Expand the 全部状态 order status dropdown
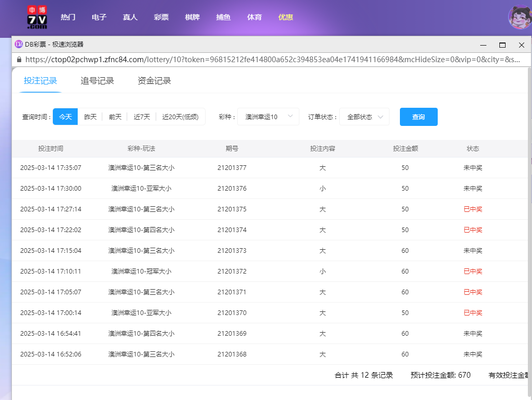Image resolution: width=532 pixels, height=400 pixels. [x=364, y=117]
